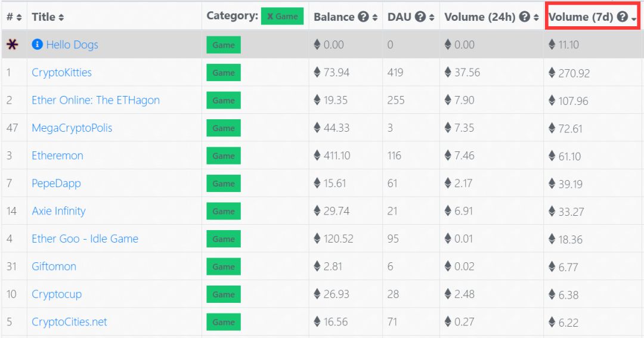Click rank number 31 for Giftomon
Image resolution: width=644 pixels, height=338 pixels.
coord(11,266)
